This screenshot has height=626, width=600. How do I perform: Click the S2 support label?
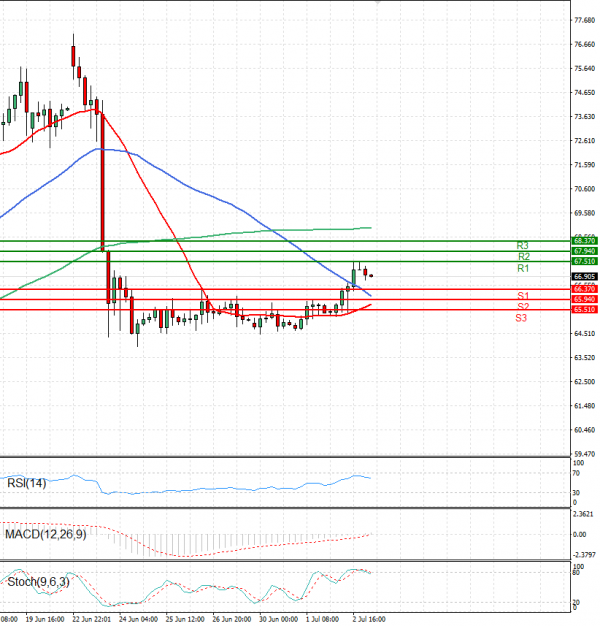pos(523,307)
